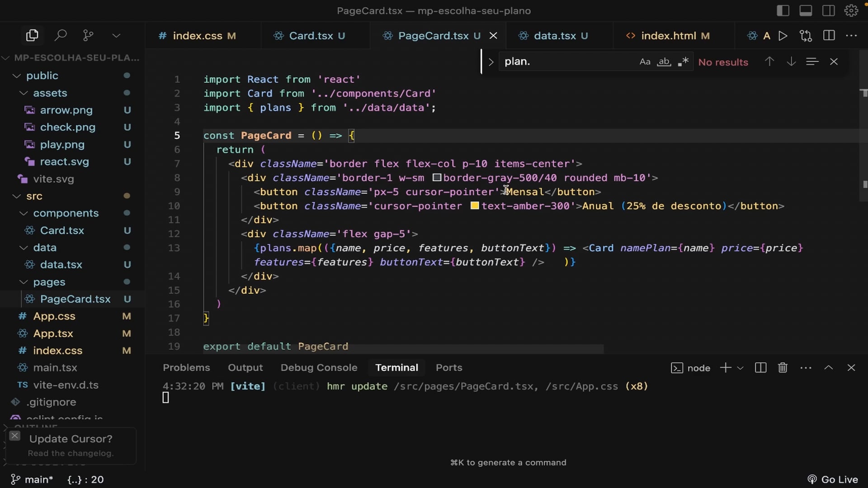Image resolution: width=868 pixels, height=488 pixels.
Task: Click the amber-300 color swatch in code
Action: [474, 206]
